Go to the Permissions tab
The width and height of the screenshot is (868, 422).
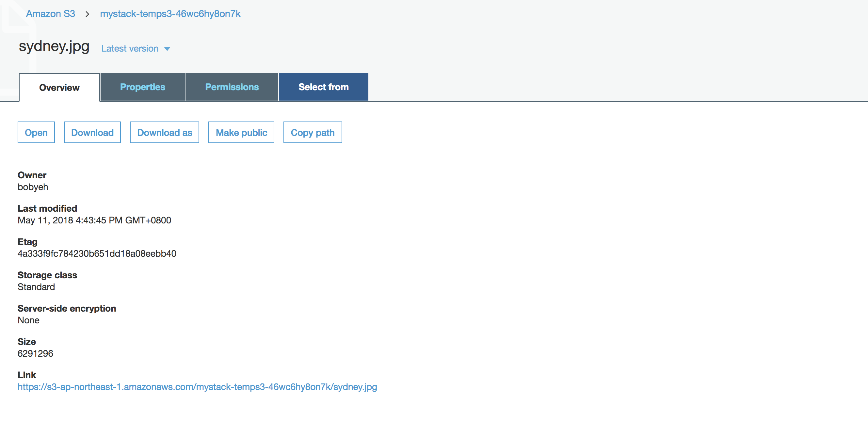tap(232, 87)
